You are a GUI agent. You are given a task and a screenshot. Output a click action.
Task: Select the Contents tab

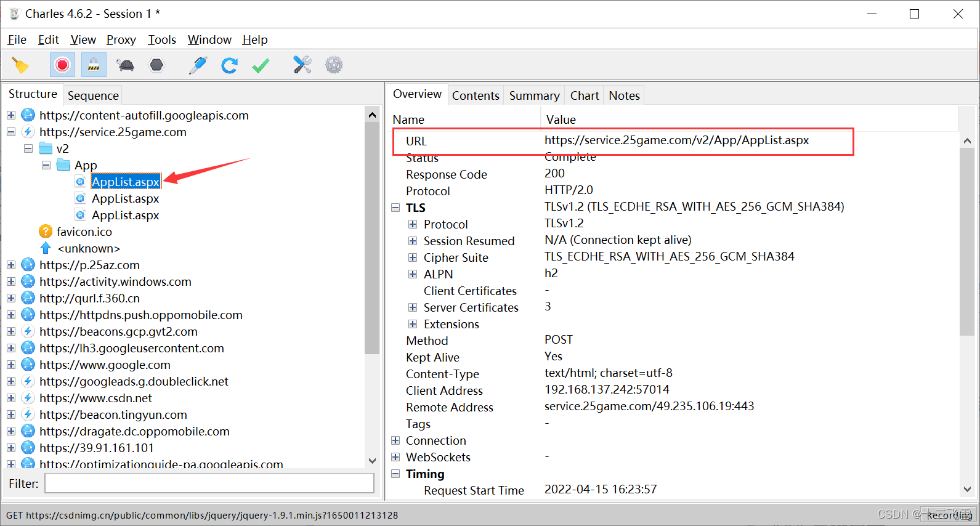476,95
